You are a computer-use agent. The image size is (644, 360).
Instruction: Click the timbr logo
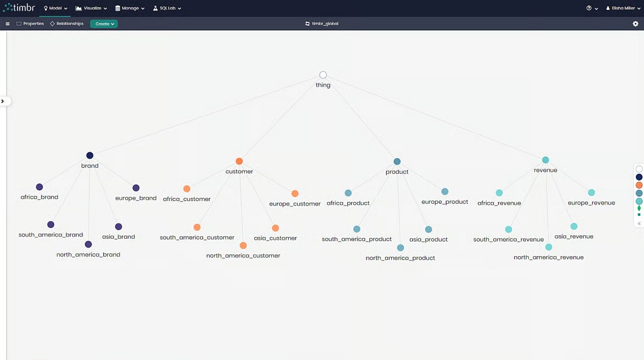tap(20, 8)
